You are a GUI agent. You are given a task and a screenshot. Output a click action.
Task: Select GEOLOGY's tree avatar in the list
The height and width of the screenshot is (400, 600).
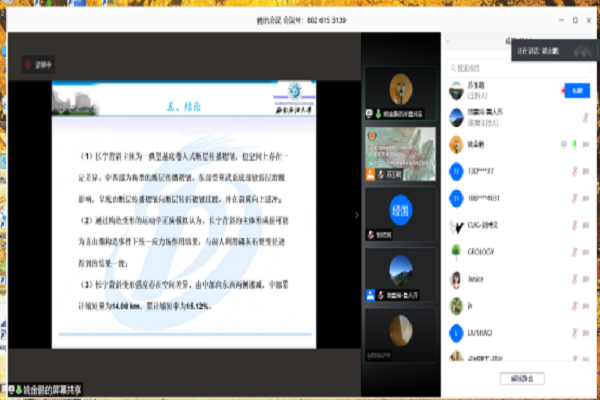pyautogui.click(x=455, y=252)
